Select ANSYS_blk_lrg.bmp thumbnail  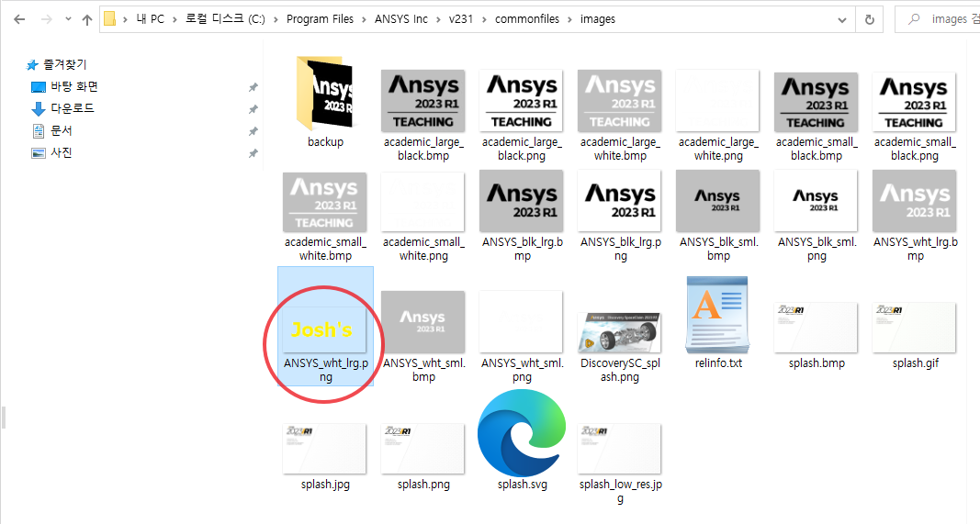point(522,200)
